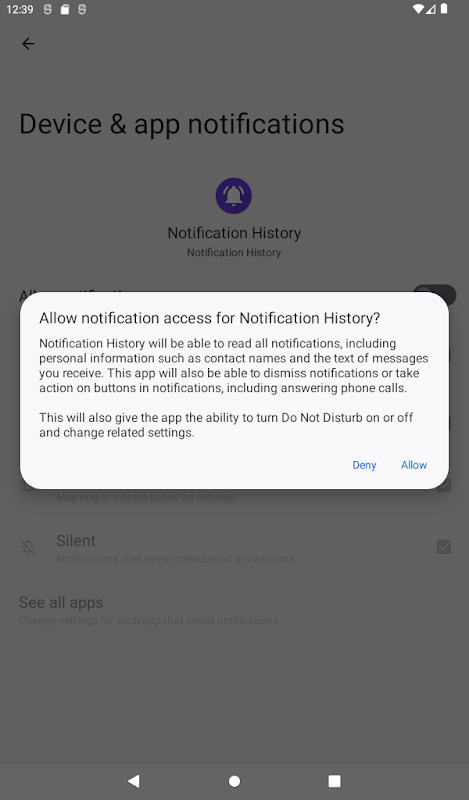Tap the checkbox partly hidden below dialog
The width and height of the screenshot is (469, 800).
[x=443, y=485]
